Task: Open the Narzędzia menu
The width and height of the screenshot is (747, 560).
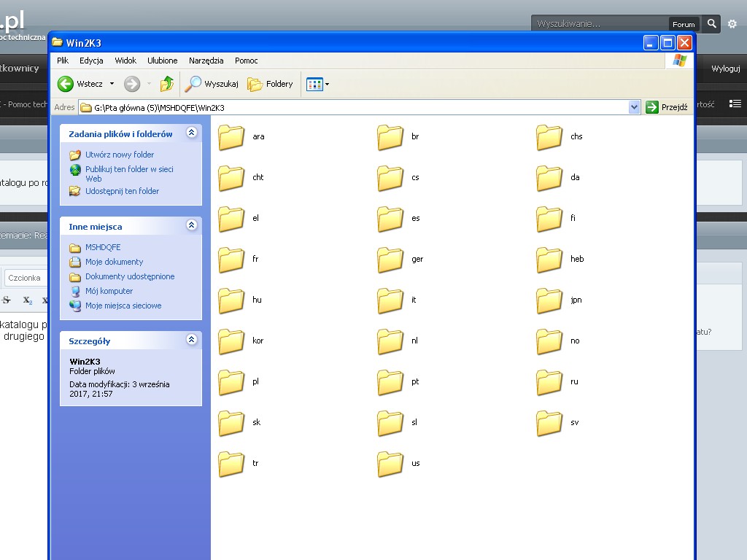Action: pyautogui.click(x=206, y=61)
